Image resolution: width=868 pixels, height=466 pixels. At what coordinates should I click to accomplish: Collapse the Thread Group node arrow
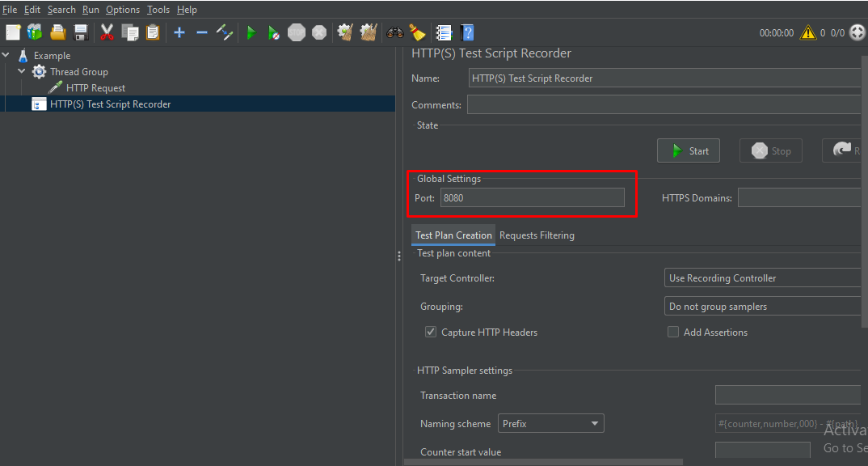click(22, 71)
